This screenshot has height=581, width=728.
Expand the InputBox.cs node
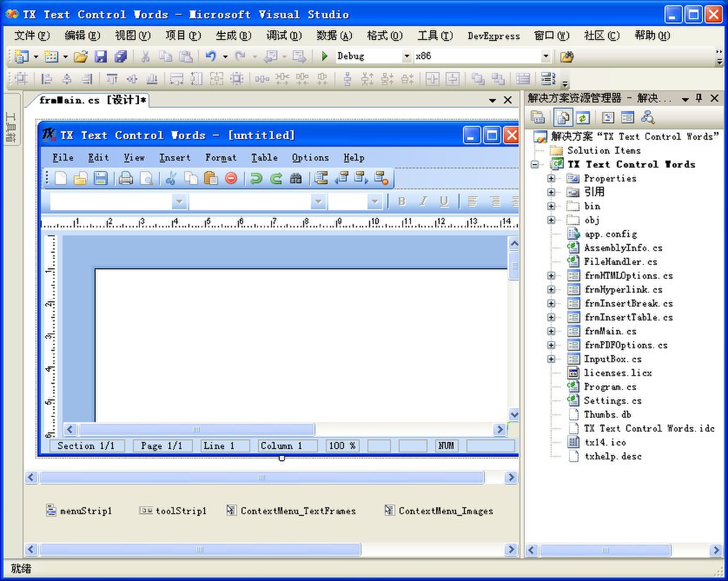[551, 359]
